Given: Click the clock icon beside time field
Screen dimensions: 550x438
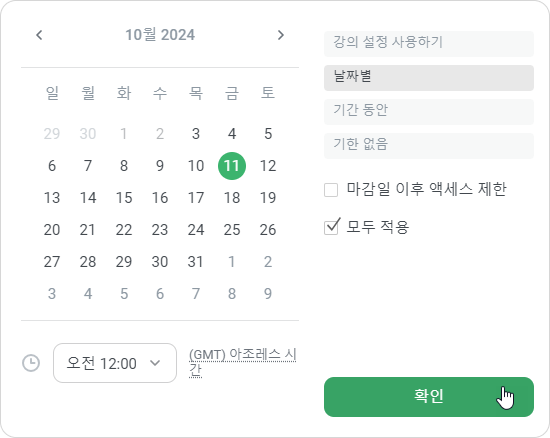Looking at the screenshot, I should [31, 363].
